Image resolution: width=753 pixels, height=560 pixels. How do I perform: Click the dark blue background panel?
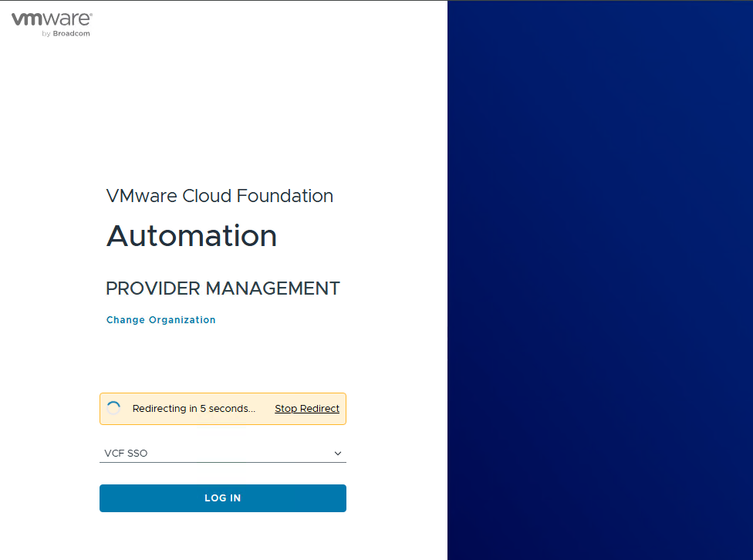click(599, 280)
